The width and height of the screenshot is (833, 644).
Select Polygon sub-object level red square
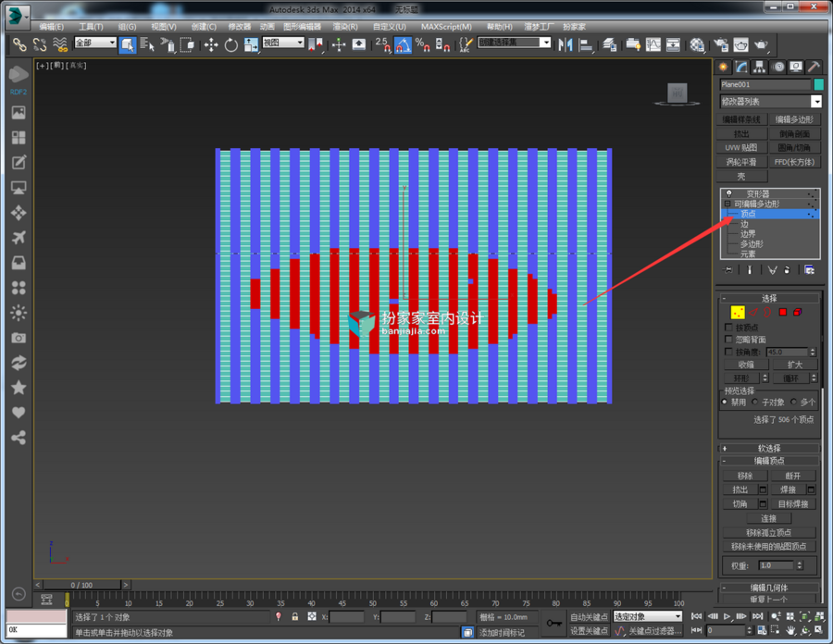tap(782, 312)
